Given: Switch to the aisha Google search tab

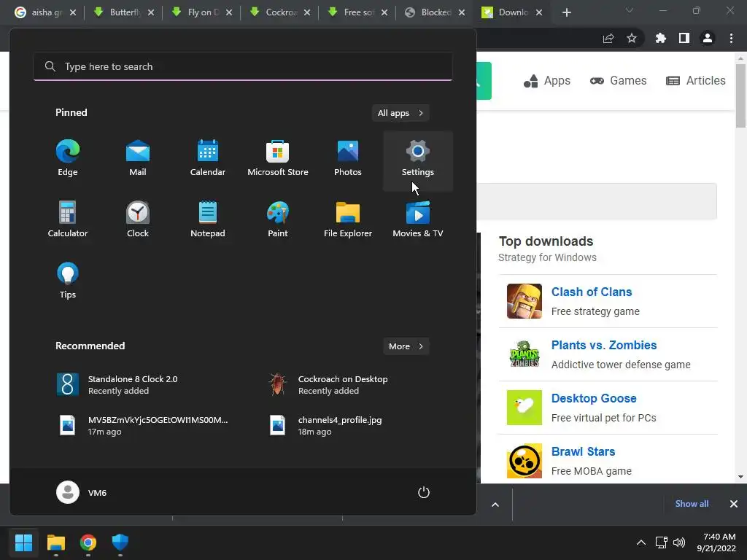Looking at the screenshot, I should click(x=45, y=12).
